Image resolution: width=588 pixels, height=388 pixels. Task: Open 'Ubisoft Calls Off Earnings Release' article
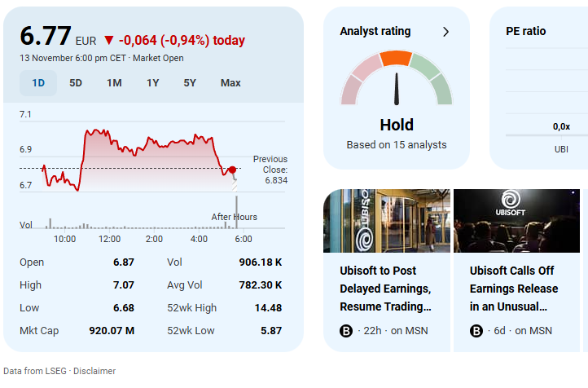pos(514,289)
